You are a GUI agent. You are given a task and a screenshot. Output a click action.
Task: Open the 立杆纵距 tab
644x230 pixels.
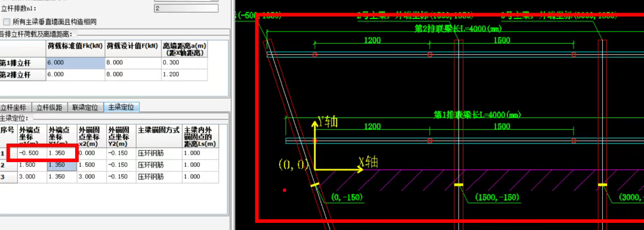pos(49,108)
